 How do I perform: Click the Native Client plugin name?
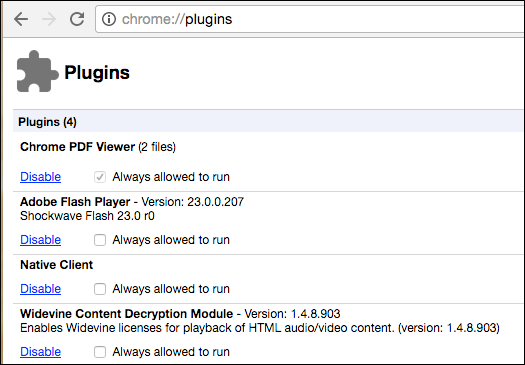pos(57,265)
